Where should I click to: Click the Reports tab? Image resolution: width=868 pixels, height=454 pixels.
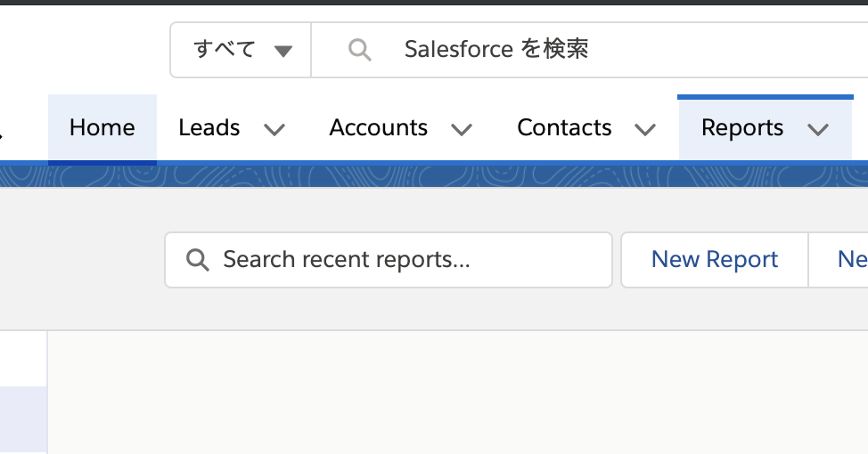[742, 128]
